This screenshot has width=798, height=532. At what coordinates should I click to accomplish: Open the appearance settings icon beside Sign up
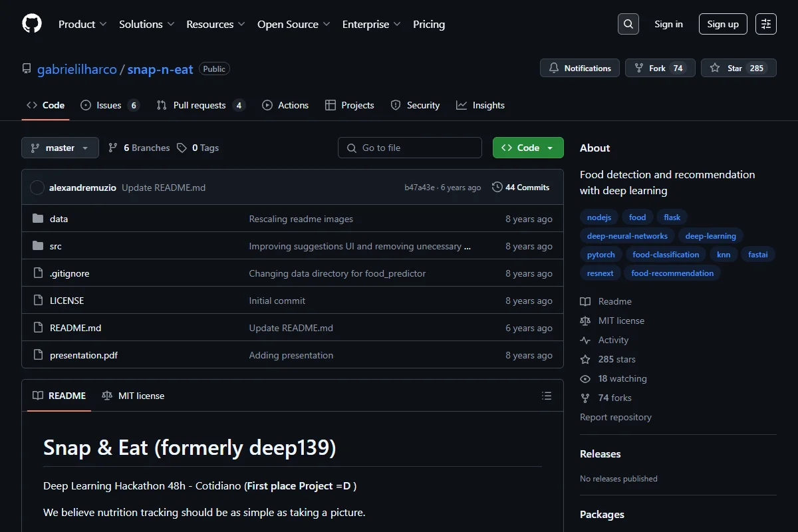tap(766, 24)
